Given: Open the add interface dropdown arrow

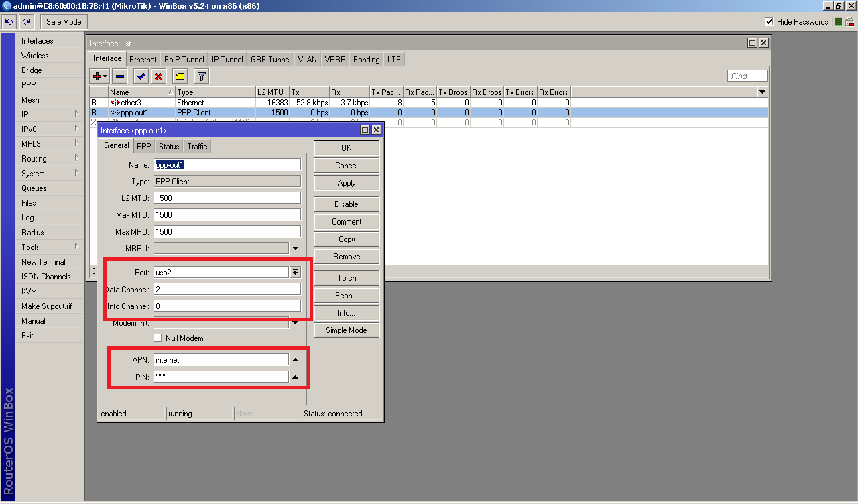Looking at the screenshot, I should tap(105, 76).
